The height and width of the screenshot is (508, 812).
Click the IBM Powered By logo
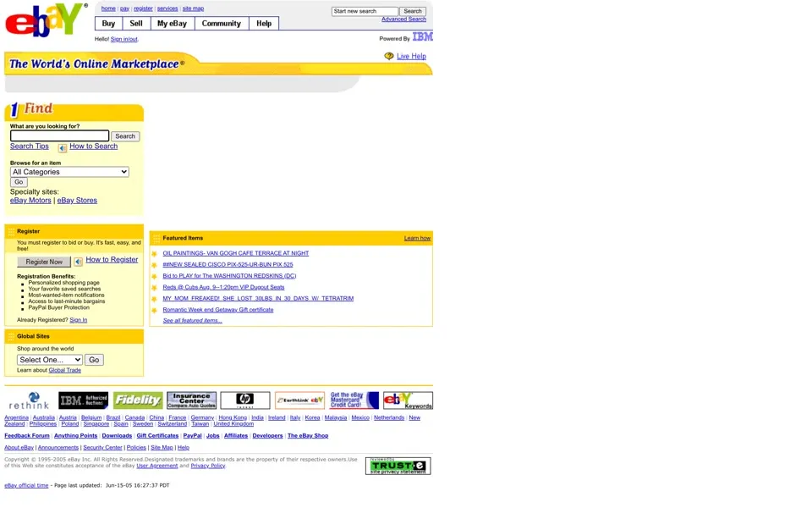point(422,36)
